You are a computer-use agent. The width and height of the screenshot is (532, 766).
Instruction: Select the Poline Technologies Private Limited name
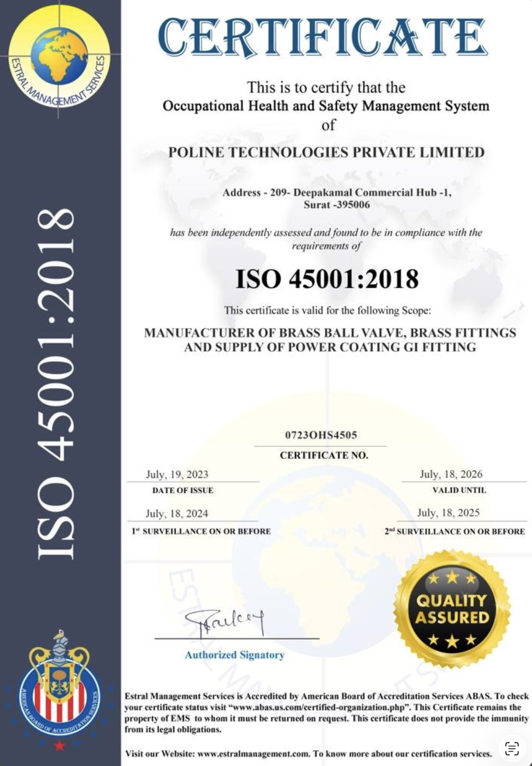[x=327, y=152]
